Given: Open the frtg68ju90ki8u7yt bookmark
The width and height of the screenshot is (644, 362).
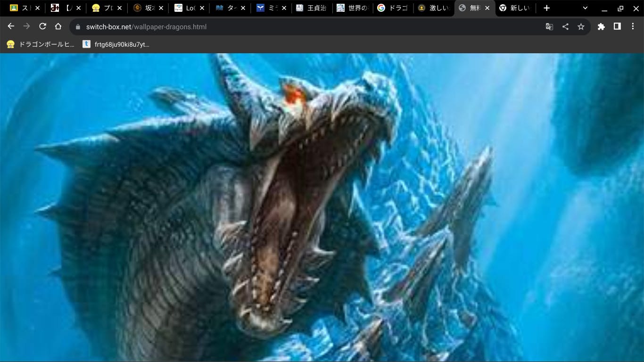Looking at the screenshot, I should 116,44.
